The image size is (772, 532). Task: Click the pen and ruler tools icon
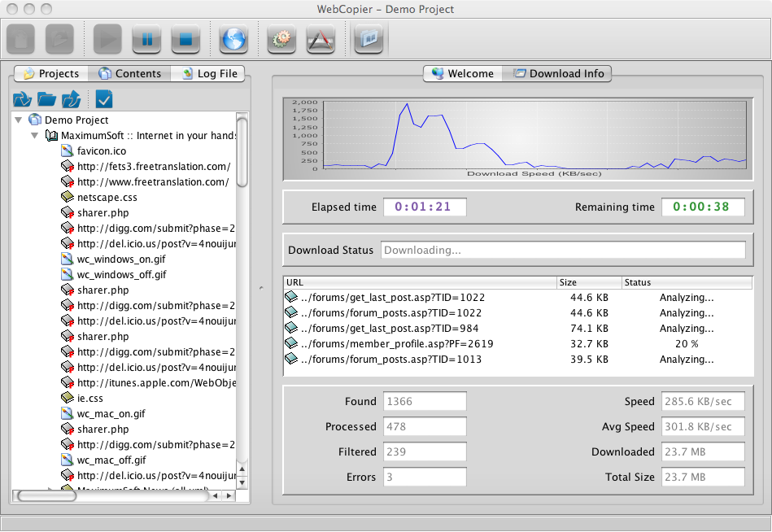pyautogui.click(x=321, y=38)
